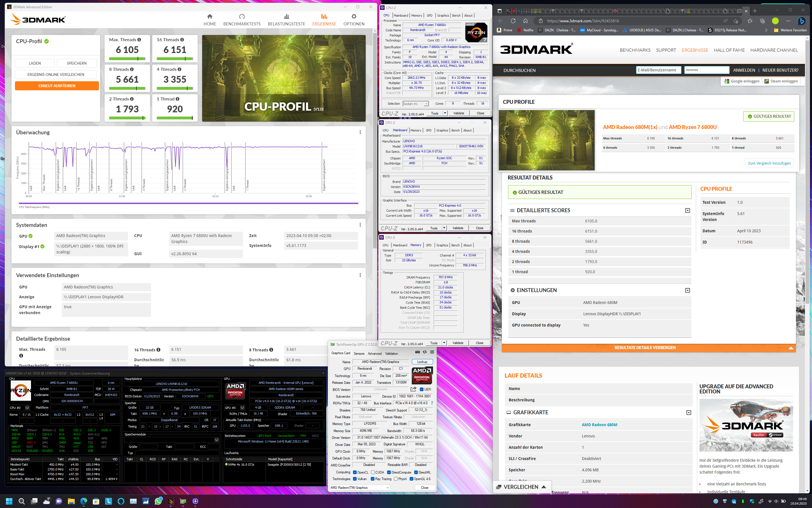Toggle the Vulkan checkbox in GPU-Z

click(x=355, y=479)
